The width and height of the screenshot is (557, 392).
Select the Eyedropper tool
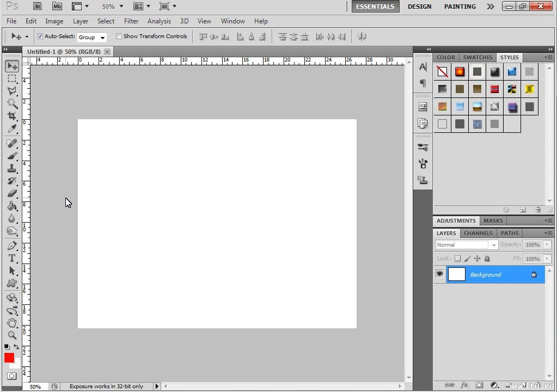[12, 129]
